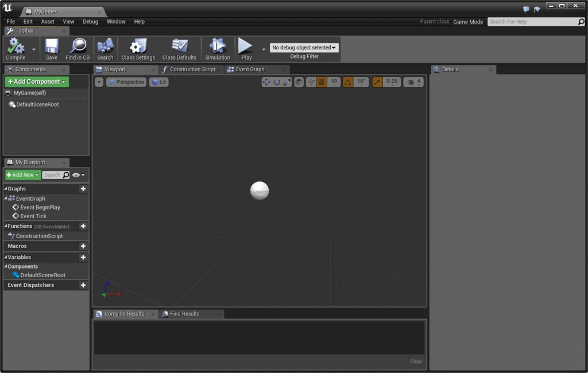
Task: Open the tutorials graduation cap icon
Action: click(x=537, y=9)
